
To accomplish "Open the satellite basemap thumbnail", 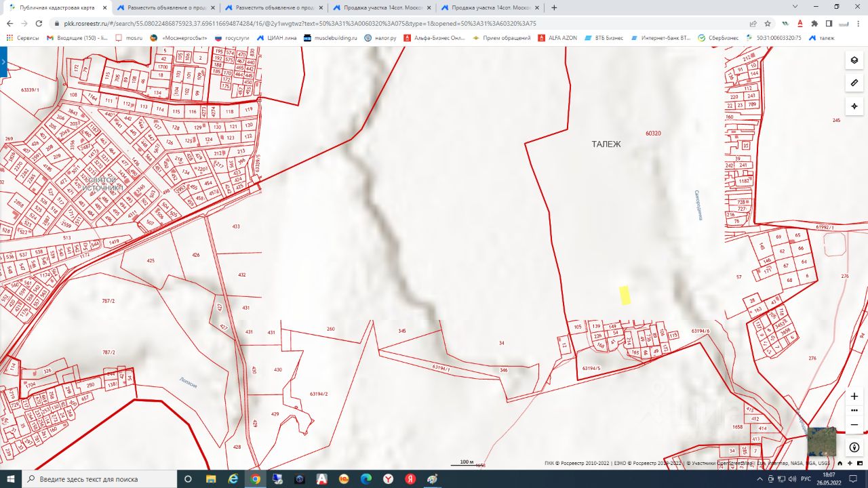I will click(x=822, y=441).
